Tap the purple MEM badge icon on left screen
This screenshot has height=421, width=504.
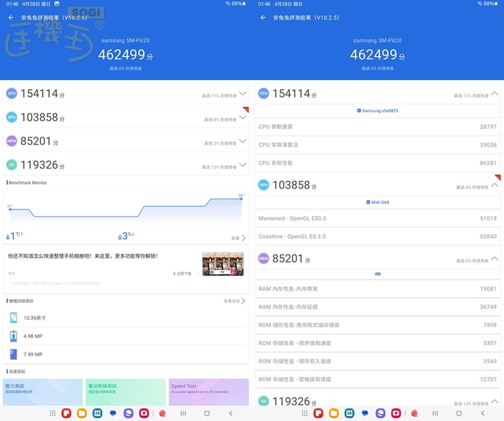pos(12,141)
